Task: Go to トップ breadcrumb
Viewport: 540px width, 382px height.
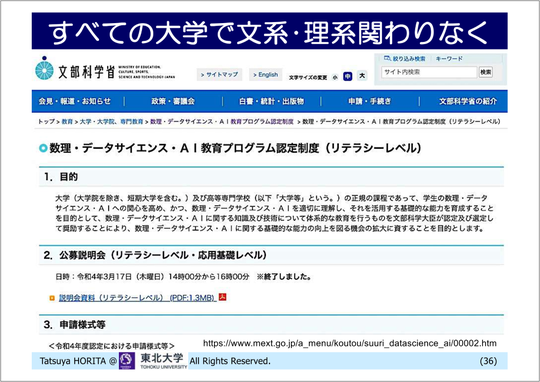Action: (46, 122)
